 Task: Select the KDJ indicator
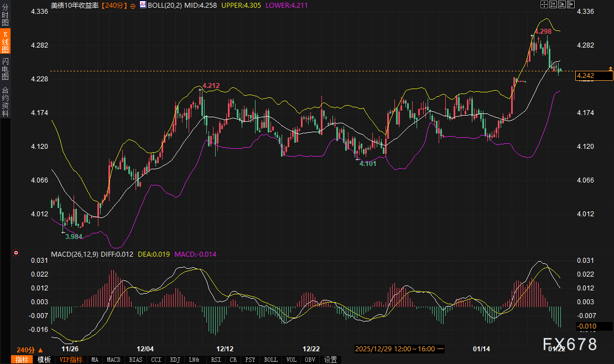[175, 360]
